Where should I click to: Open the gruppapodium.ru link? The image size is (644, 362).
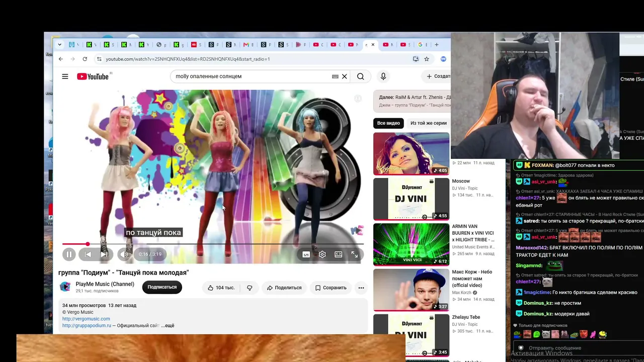87,325
